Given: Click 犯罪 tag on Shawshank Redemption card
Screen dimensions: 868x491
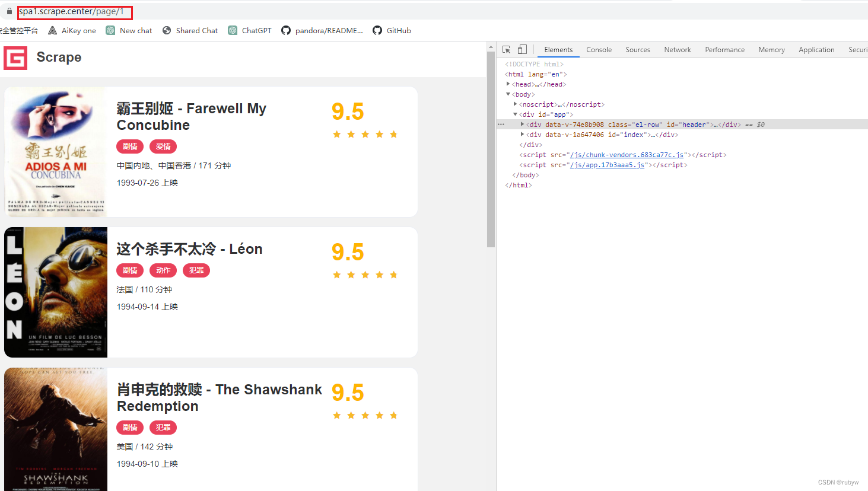Looking at the screenshot, I should tap(163, 428).
